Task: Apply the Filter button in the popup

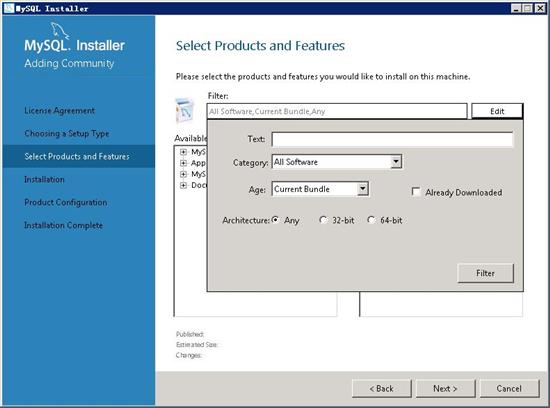Action: 485,273
